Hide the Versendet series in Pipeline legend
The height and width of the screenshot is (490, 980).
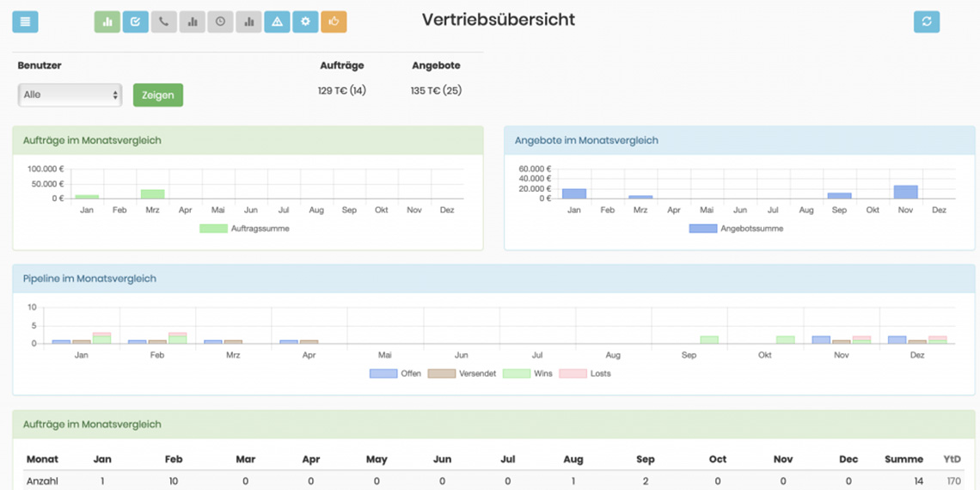click(x=477, y=374)
